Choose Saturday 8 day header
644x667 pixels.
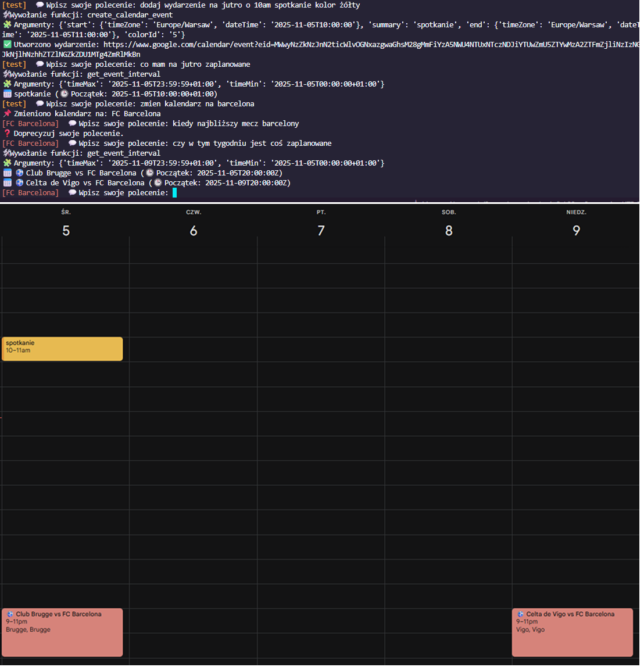point(448,231)
